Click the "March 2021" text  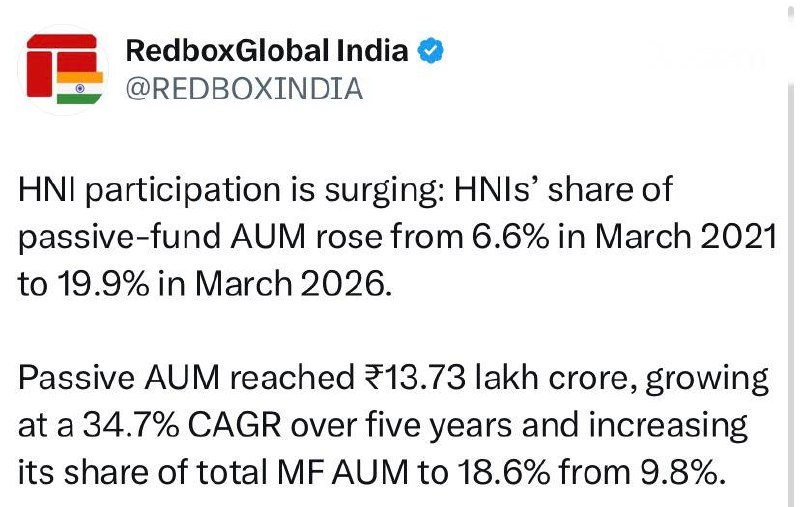[686, 237]
